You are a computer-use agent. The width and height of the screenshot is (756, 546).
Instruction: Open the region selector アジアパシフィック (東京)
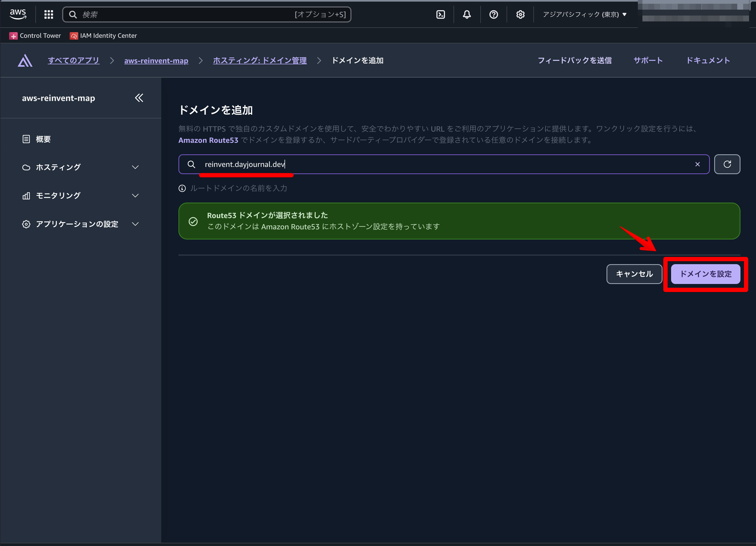(x=584, y=14)
